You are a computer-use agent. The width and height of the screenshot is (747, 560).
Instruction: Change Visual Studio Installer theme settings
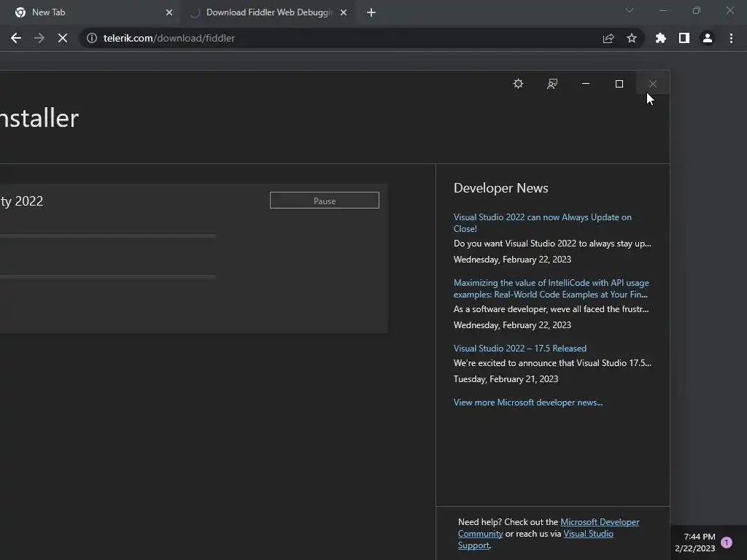tap(519, 84)
